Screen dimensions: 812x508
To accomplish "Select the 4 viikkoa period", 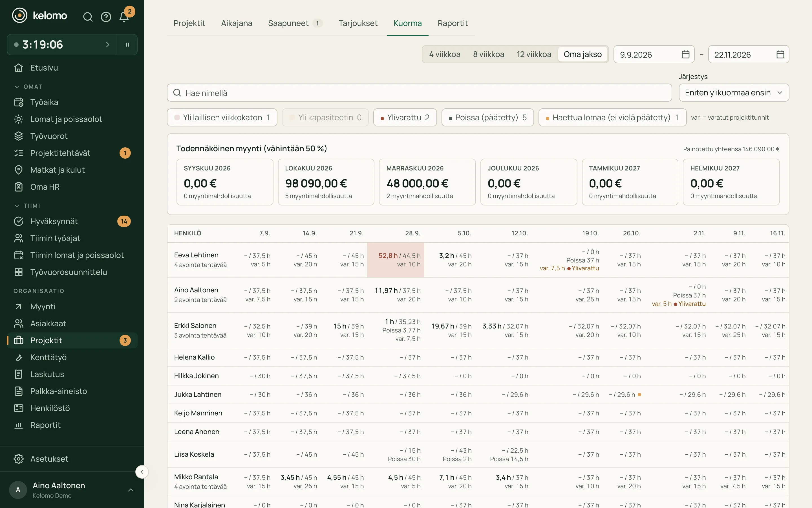I will click(x=445, y=54).
